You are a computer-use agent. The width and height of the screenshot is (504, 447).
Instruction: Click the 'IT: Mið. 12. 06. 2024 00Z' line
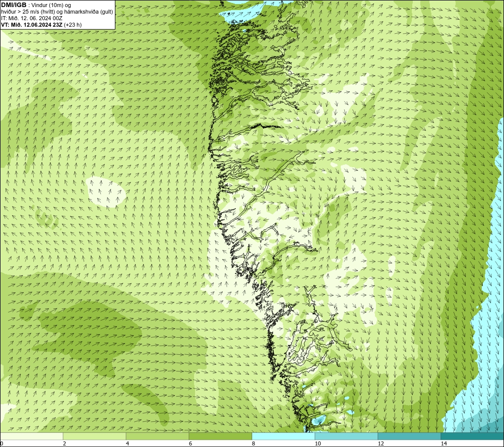(x=32, y=18)
